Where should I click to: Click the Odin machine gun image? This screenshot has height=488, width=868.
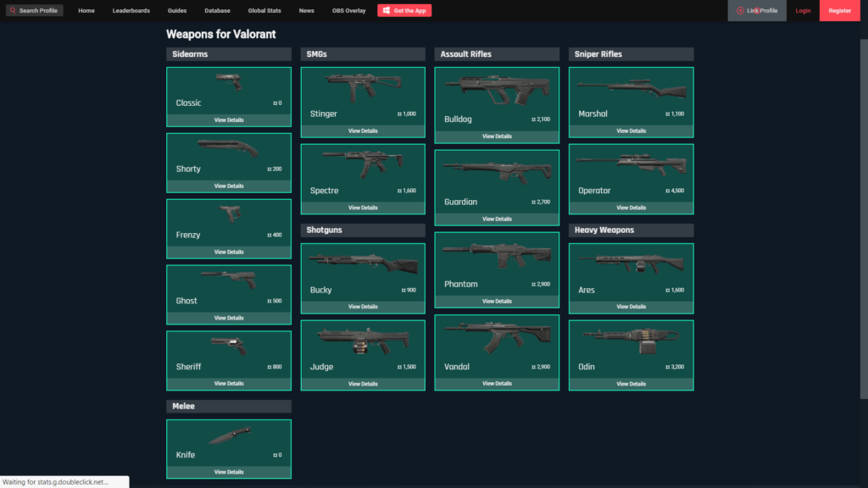tap(631, 341)
